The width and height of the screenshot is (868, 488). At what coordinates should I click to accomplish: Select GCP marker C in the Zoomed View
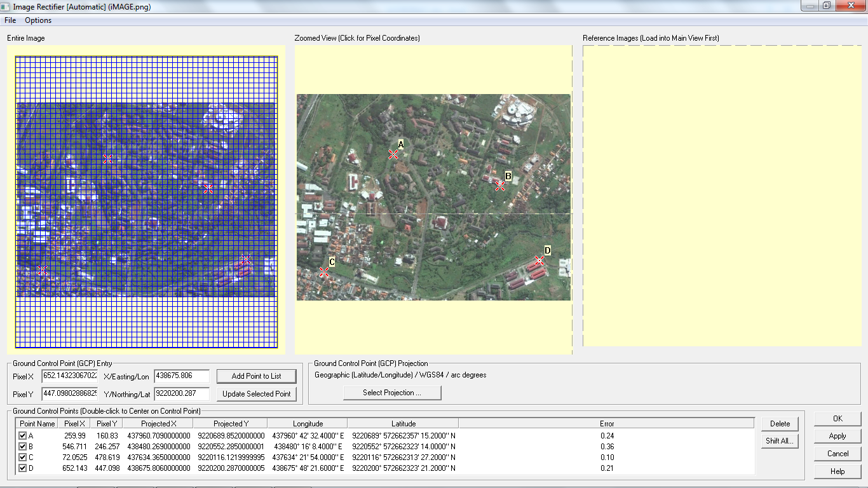325,272
